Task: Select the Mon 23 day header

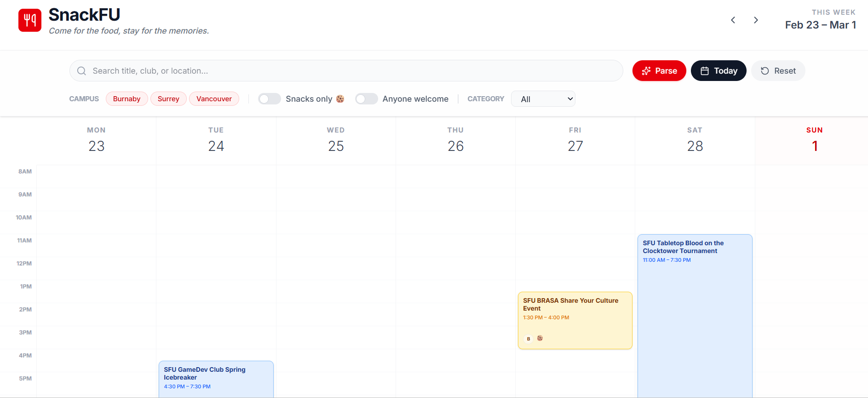Action: (x=97, y=141)
